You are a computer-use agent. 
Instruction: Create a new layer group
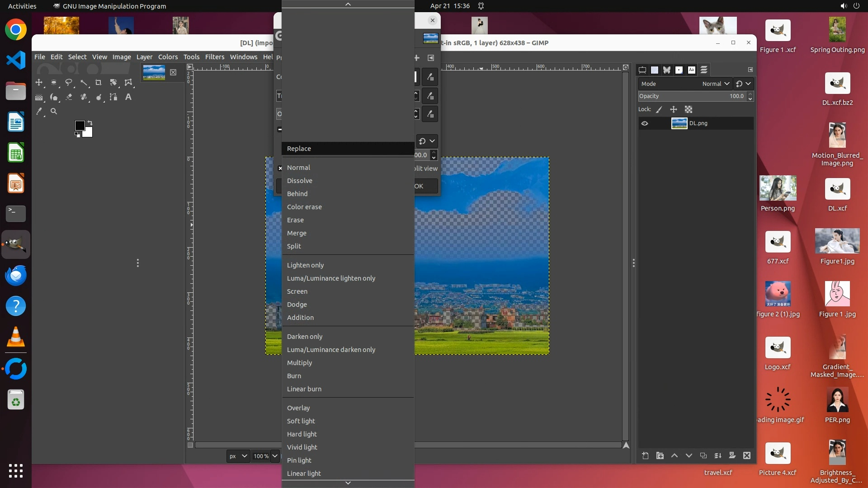tap(660, 455)
